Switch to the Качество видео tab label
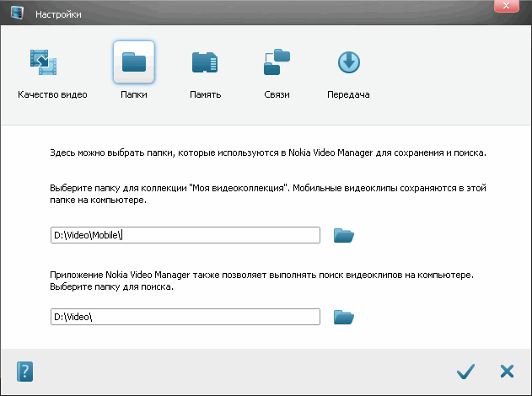Viewport: 532px width, 396px height. coord(52,94)
